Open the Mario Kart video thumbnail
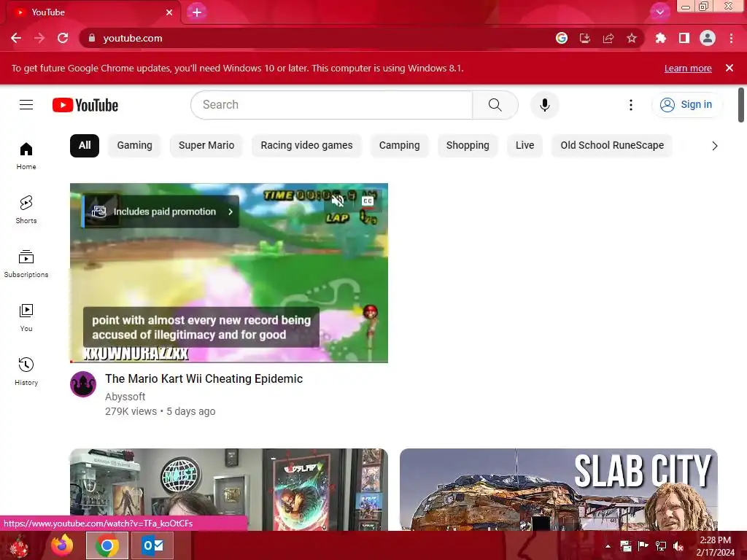This screenshot has height=560, width=747. tap(228, 273)
